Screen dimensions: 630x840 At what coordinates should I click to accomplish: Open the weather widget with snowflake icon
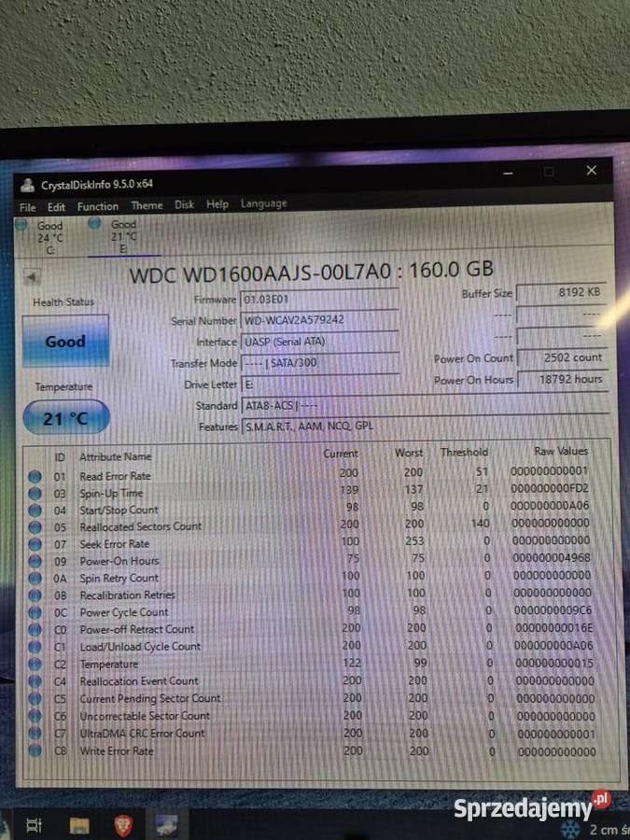click(x=595, y=830)
